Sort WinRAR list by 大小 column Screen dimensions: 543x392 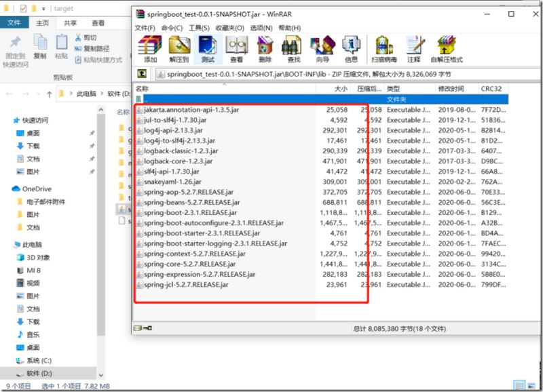point(333,89)
